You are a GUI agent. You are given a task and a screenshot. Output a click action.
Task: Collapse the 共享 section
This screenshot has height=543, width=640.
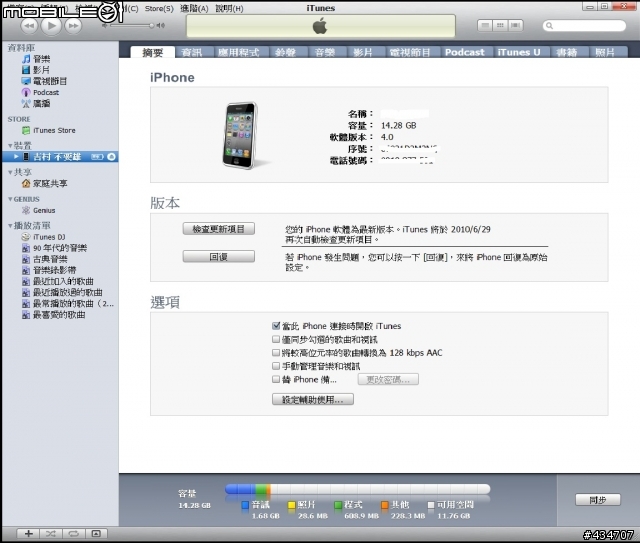[x=10, y=172]
